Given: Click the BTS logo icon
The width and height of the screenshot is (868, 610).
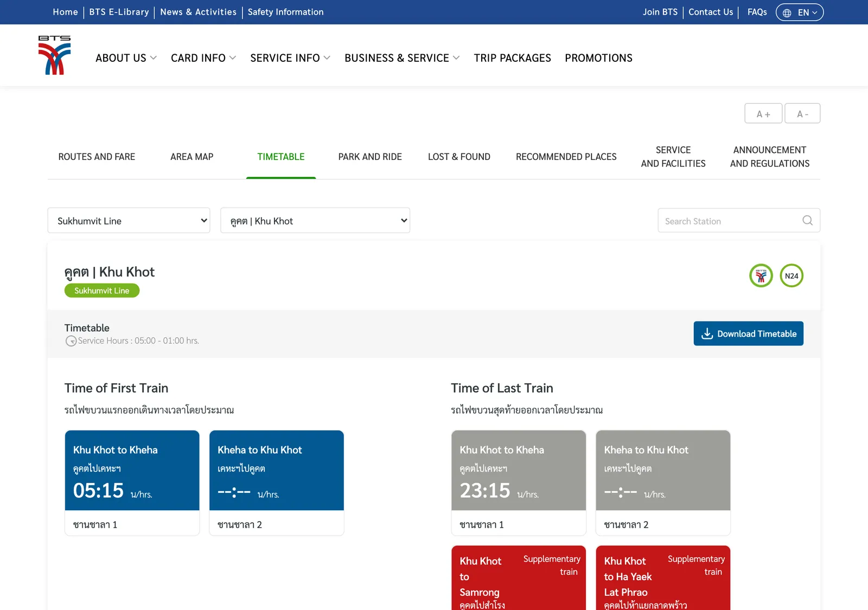Looking at the screenshot, I should (54, 55).
